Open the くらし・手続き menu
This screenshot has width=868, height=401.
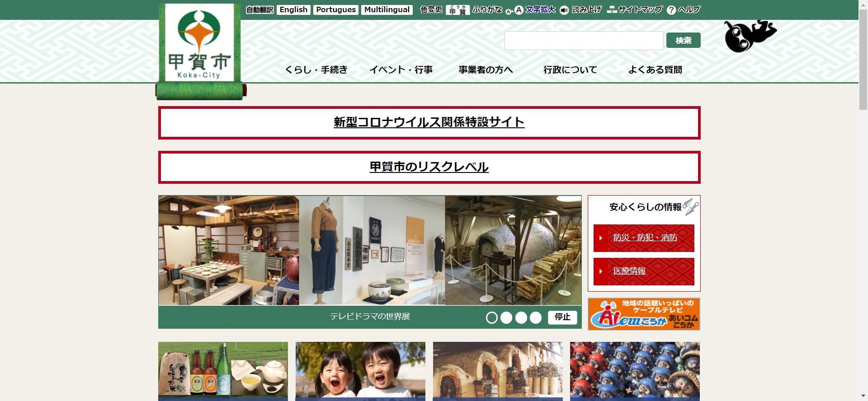[316, 70]
